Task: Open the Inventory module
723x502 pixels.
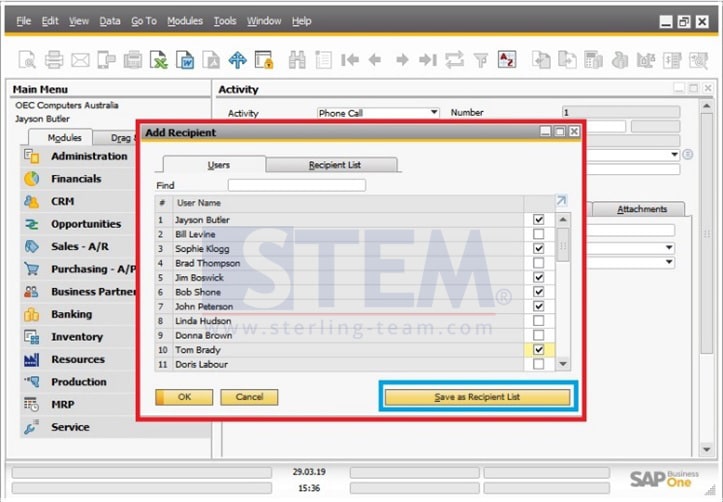Action: [x=77, y=337]
